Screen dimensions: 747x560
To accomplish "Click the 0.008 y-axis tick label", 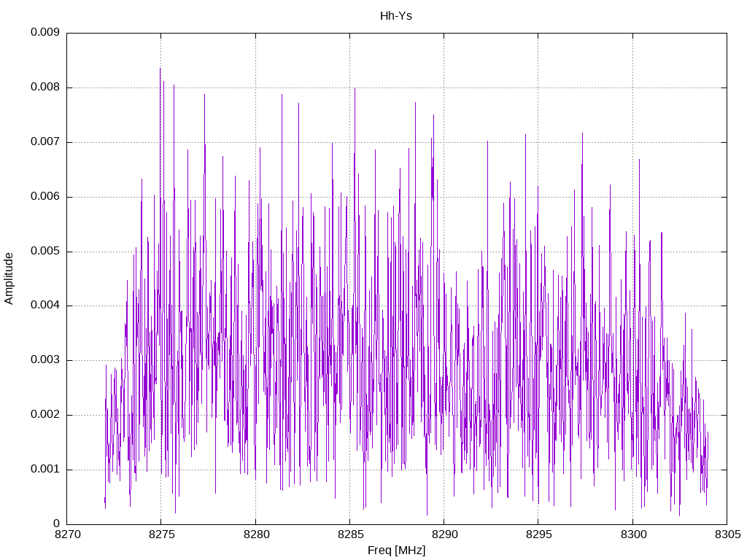I will 45,87.
